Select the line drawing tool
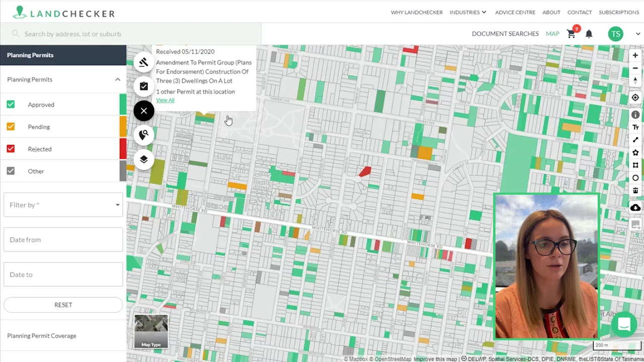 [x=635, y=140]
